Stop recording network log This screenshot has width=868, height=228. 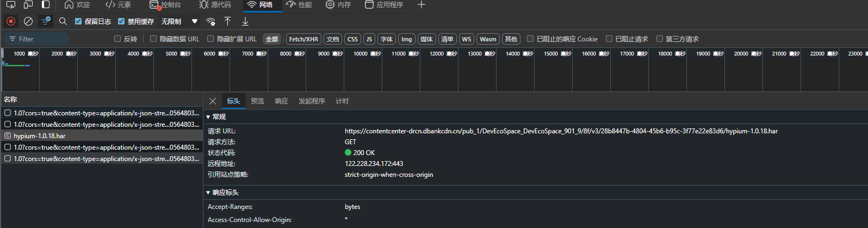point(10,21)
